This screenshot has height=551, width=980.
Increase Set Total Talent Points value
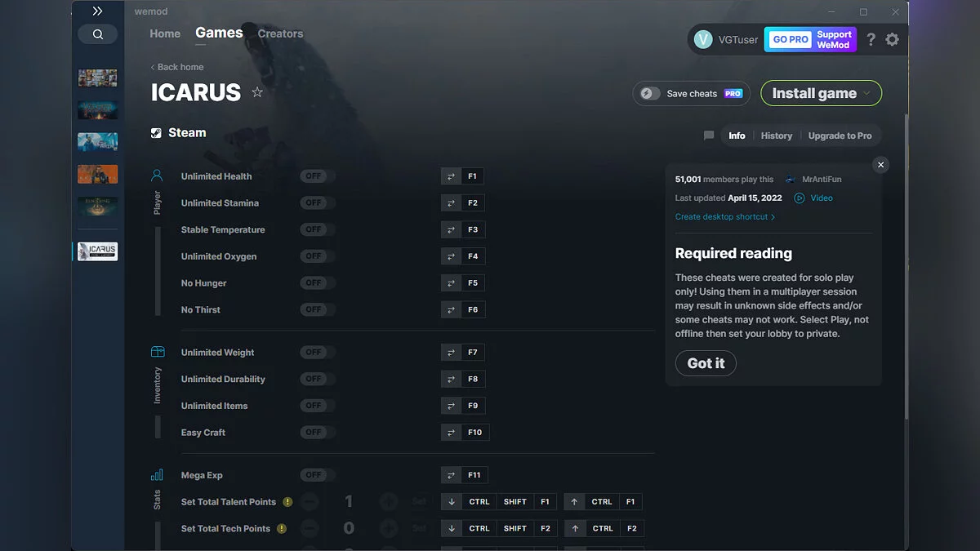coord(389,502)
